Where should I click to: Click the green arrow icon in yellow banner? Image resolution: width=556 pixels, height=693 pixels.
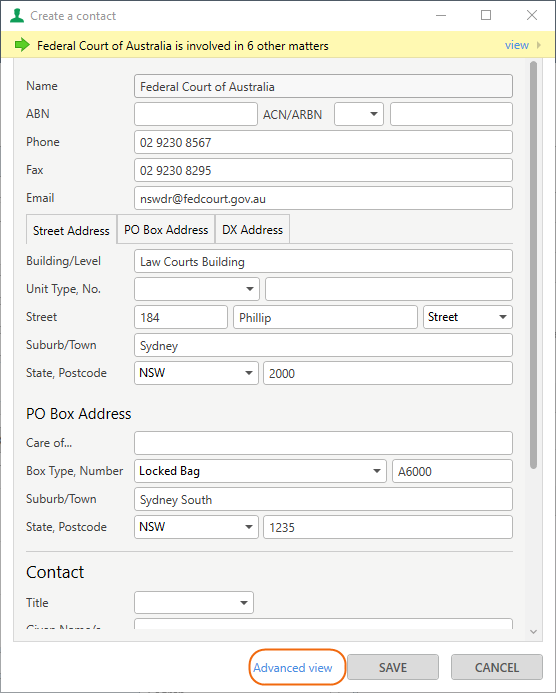pyautogui.click(x=22, y=45)
